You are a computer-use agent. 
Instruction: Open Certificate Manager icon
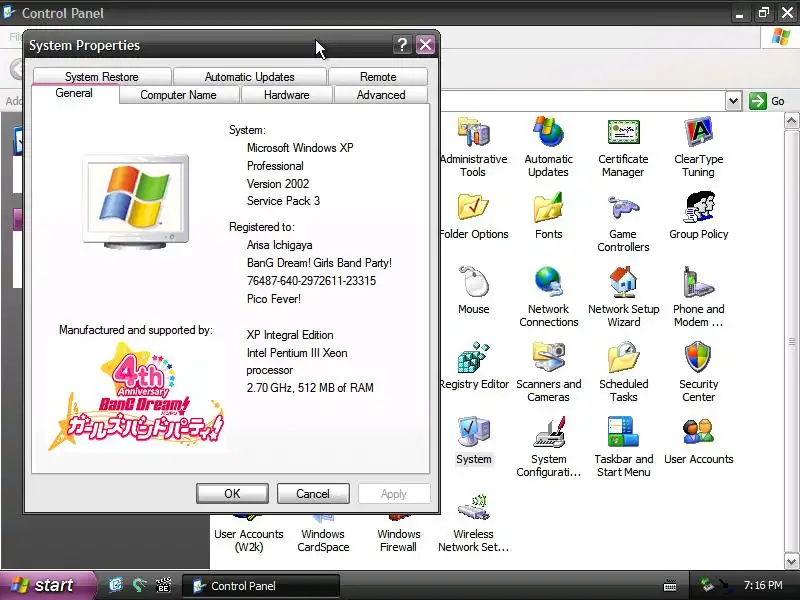[623, 132]
